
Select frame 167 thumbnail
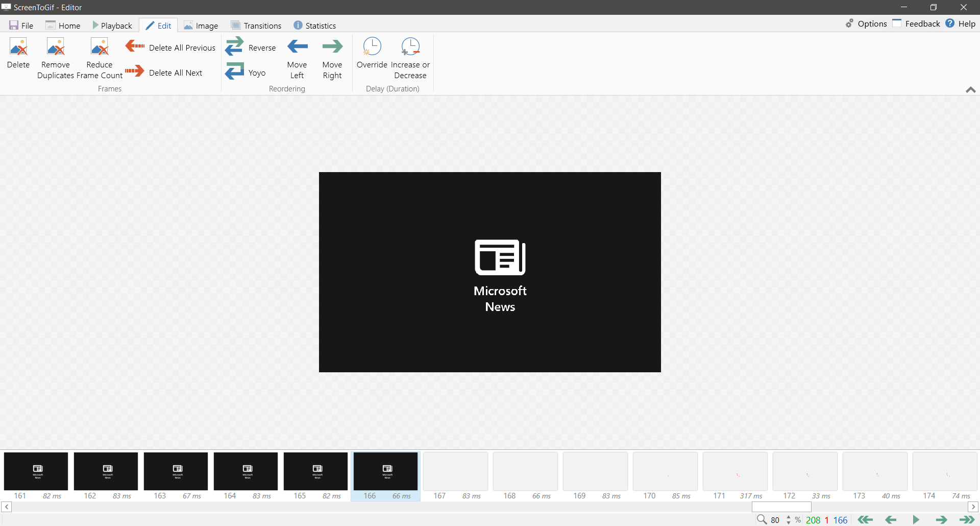click(455, 476)
